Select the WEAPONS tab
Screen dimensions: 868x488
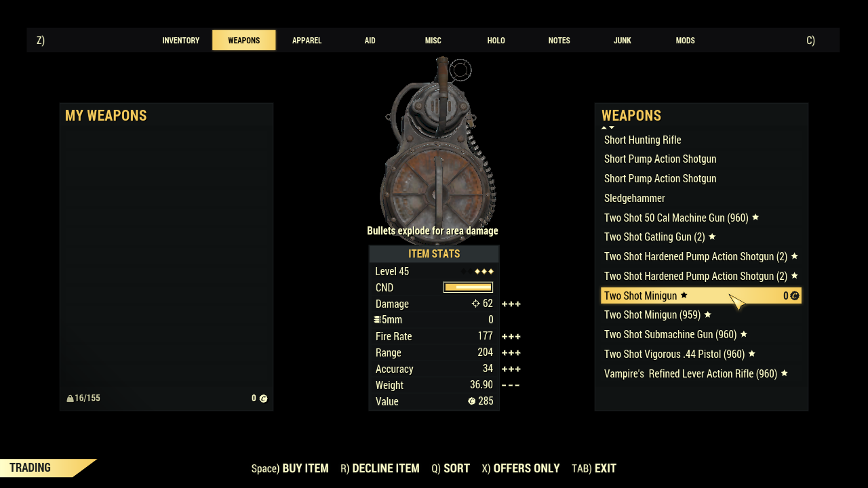click(x=244, y=40)
